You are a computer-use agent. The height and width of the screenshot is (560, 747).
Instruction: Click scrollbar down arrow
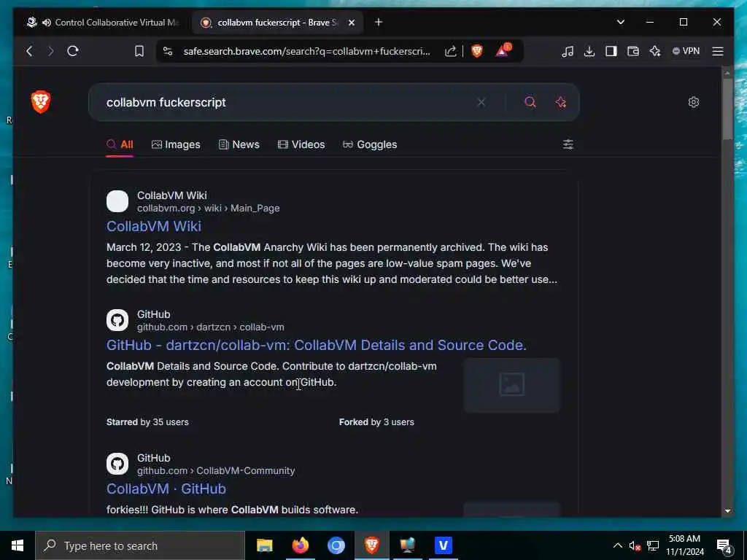coord(727,510)
